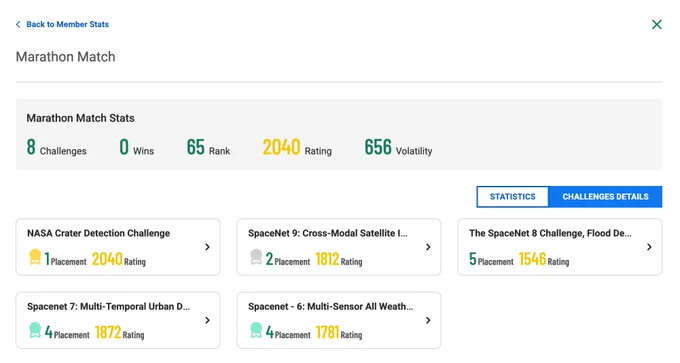The height and width of the screenshot is (363, 680).
Task: Expand arrow on Spacenet 7 card
Action: point(207,320)
